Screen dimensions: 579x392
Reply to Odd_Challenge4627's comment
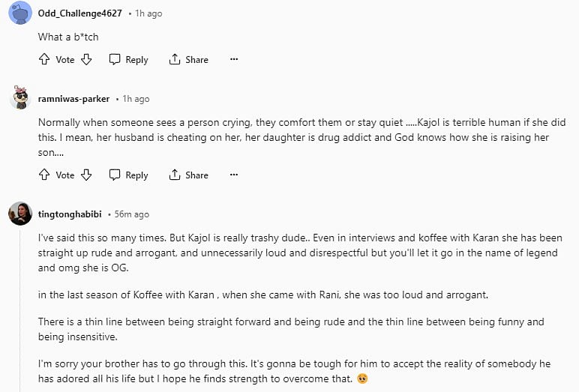pyautogui.click(x=128, y=59)
